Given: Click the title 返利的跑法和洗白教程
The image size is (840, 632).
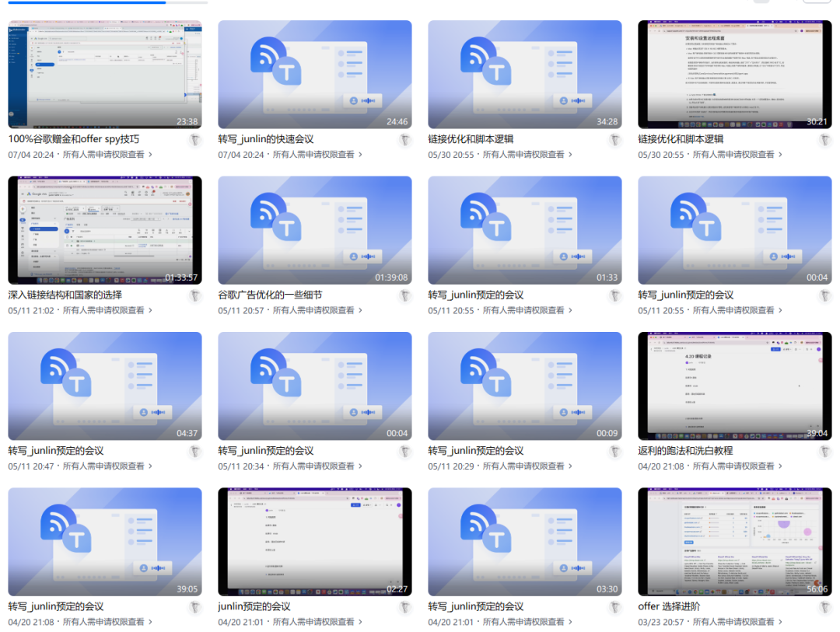Looking at the screenshot, I should pyautogui.click(x=685, y=451).
